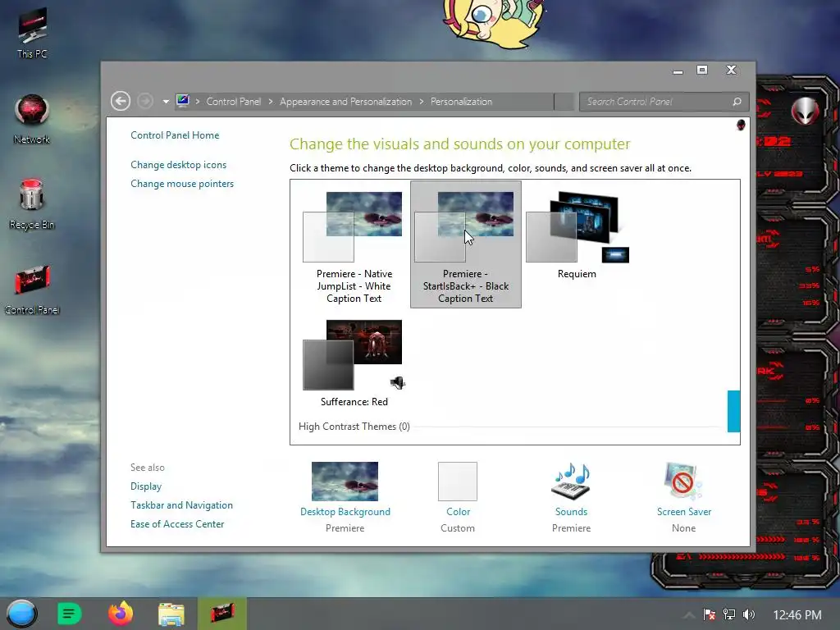The image size is (840, 630).
Task: Expand the chevron before Control Panel breadcrumb
Action: click(x=198, y=102)
